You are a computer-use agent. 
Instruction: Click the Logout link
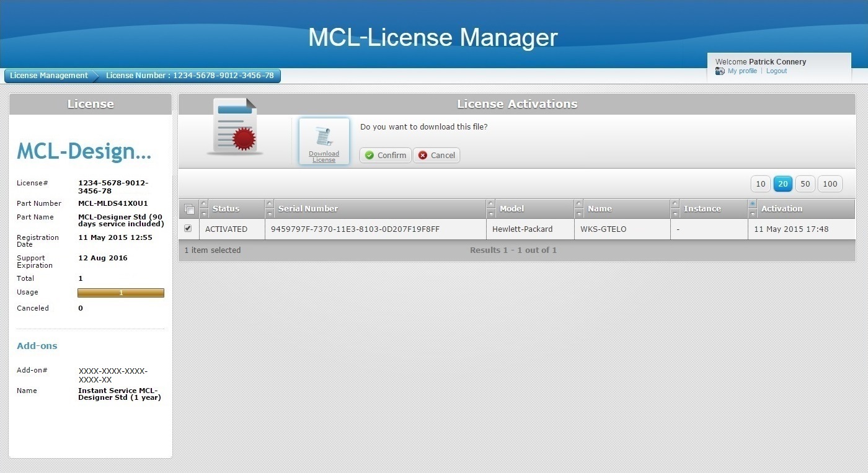776,71
